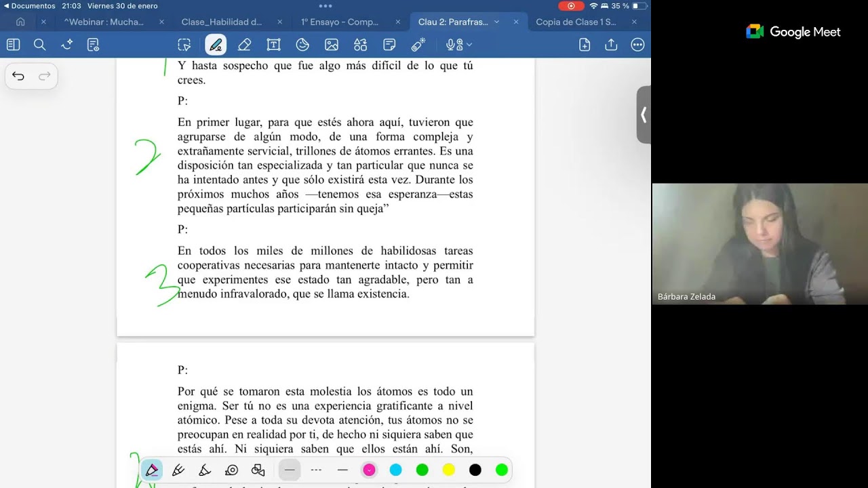Open audio recording dropdown
This screenshot has width=868, height=488.
pyautogui.click(x=459, y=45)
